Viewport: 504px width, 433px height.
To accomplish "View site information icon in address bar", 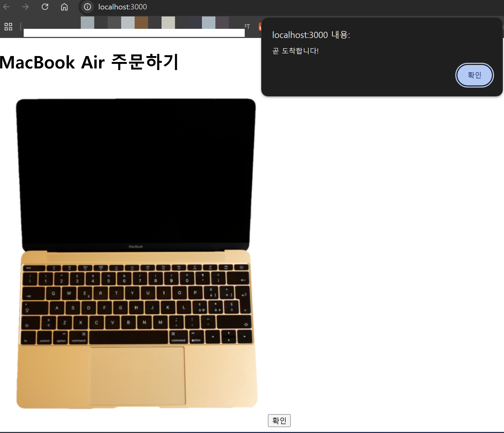I will pyautogui.click(x=87, y=7).
